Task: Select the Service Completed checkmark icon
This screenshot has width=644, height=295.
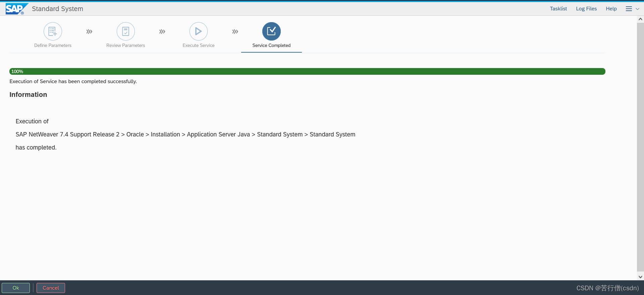Action: 271,31
